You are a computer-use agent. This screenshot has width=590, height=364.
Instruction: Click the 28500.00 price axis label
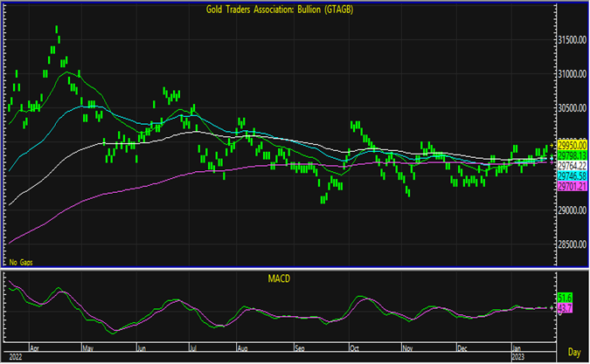point(571,245)
